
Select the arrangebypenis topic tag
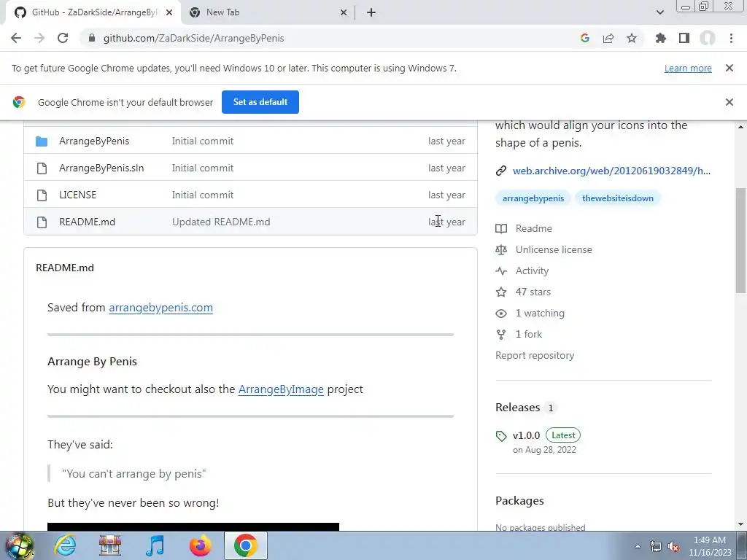[533, 198]
